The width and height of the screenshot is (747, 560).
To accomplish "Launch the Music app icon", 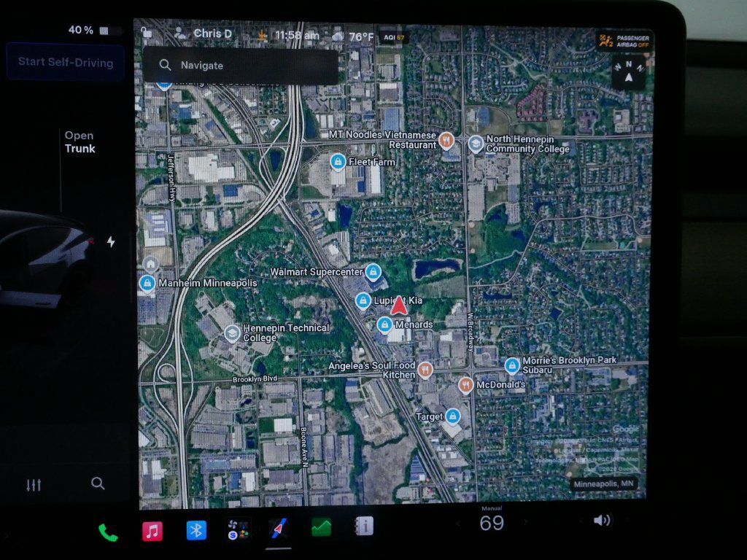I will (152, 531).
